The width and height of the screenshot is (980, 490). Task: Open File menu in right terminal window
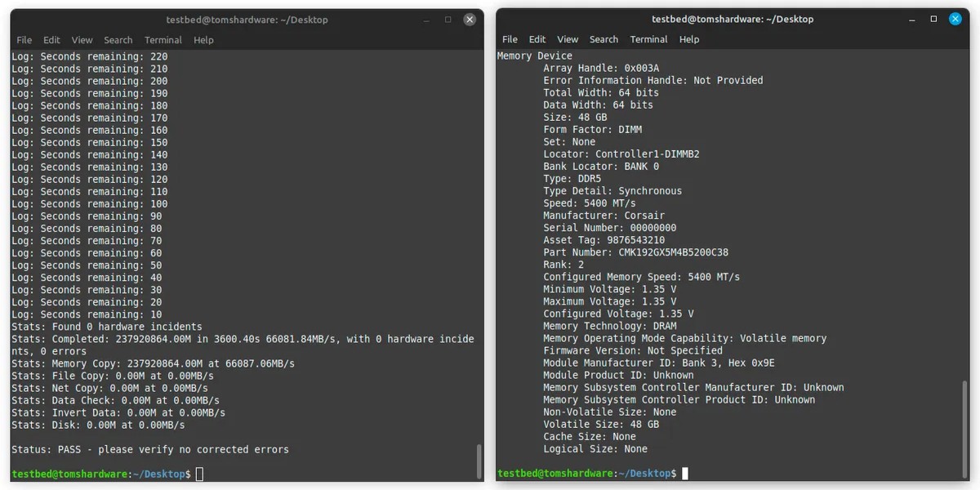[510, 39]
